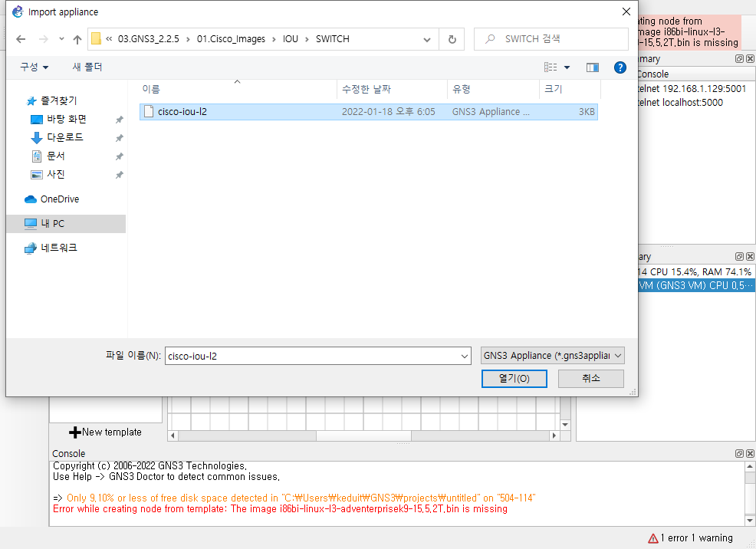This screenshot has height=549, width=756.
Task: Go forward in the file dialog
Action: click(44, 39)
